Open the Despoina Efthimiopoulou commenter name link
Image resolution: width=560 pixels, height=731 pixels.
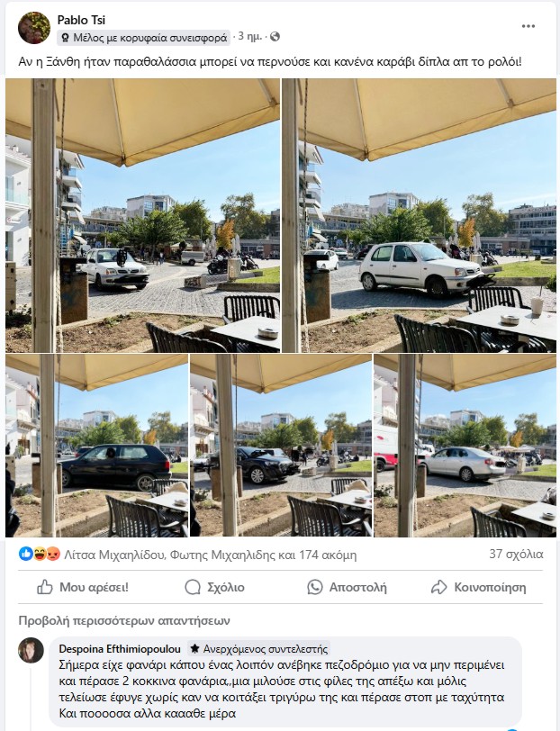click(120, 648)
